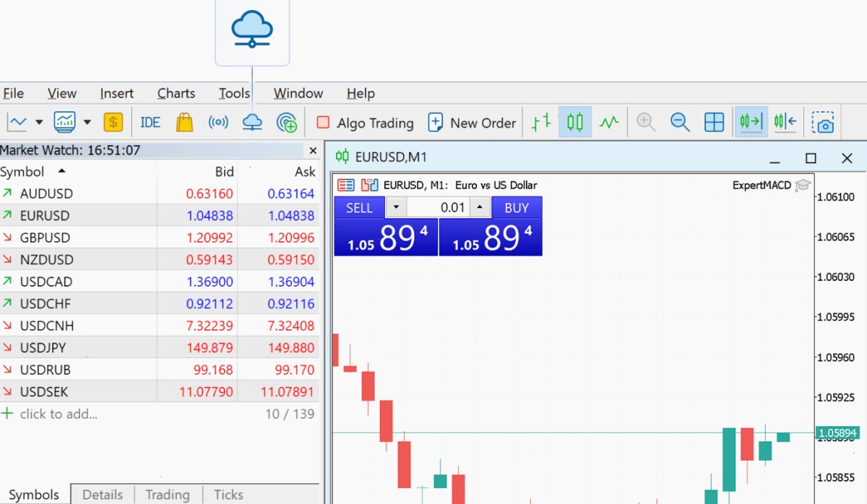Open the New Order dialog
Screen dimensions: 867x504
[473, 123]
